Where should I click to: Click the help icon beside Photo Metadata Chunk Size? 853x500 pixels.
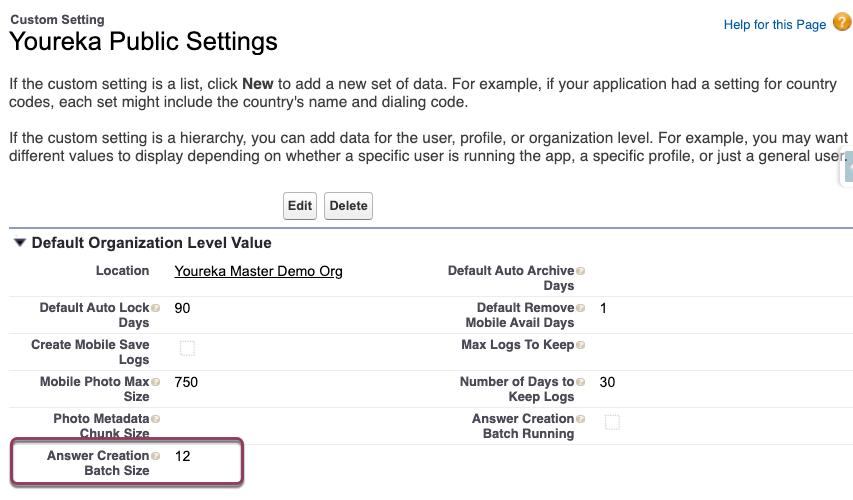tap(156, 419)
